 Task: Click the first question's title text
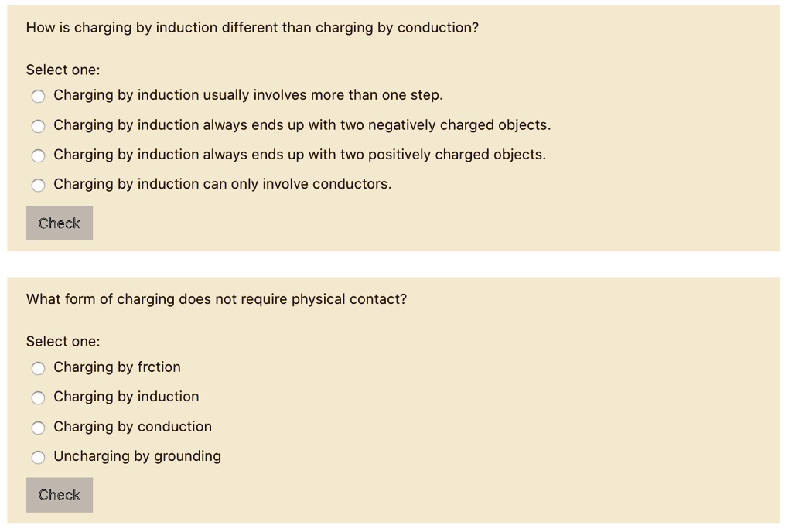click(252, 27)
